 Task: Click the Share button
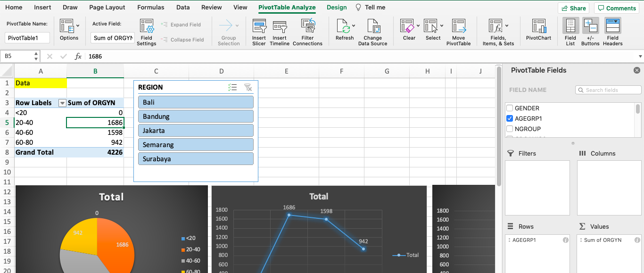coord(573,8)
